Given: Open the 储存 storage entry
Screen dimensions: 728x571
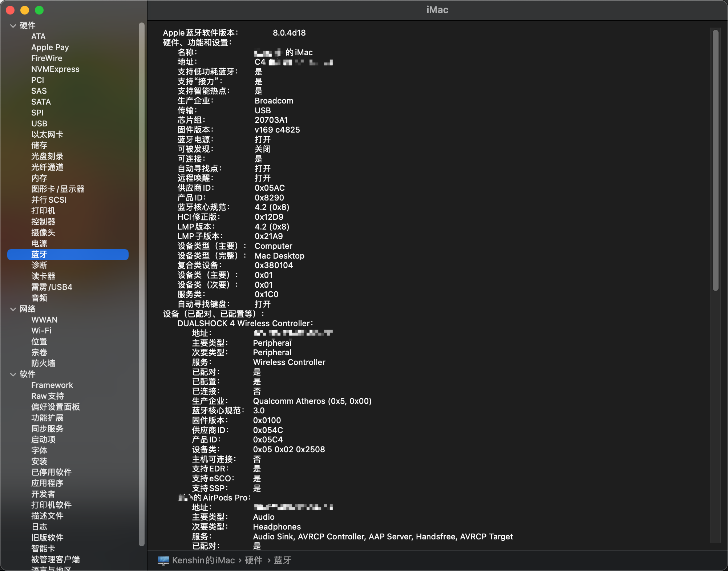Looking at the screenshot, I should click(x=39, y=145).
